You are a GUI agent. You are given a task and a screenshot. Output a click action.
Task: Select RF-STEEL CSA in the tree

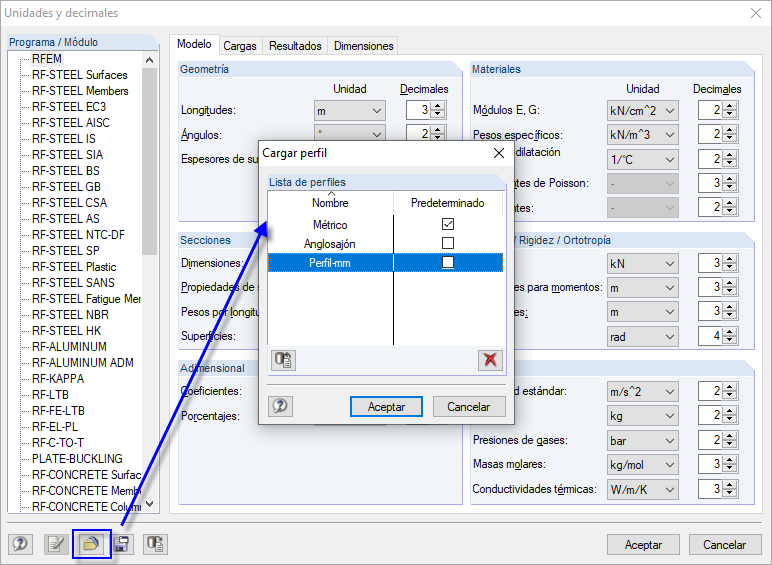[69, 203]
